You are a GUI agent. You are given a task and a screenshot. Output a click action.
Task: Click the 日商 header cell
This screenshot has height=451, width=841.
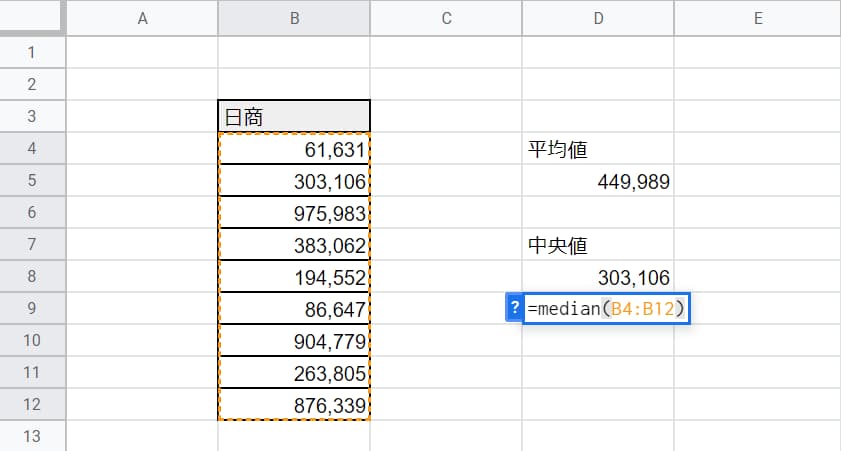(294, 116)
